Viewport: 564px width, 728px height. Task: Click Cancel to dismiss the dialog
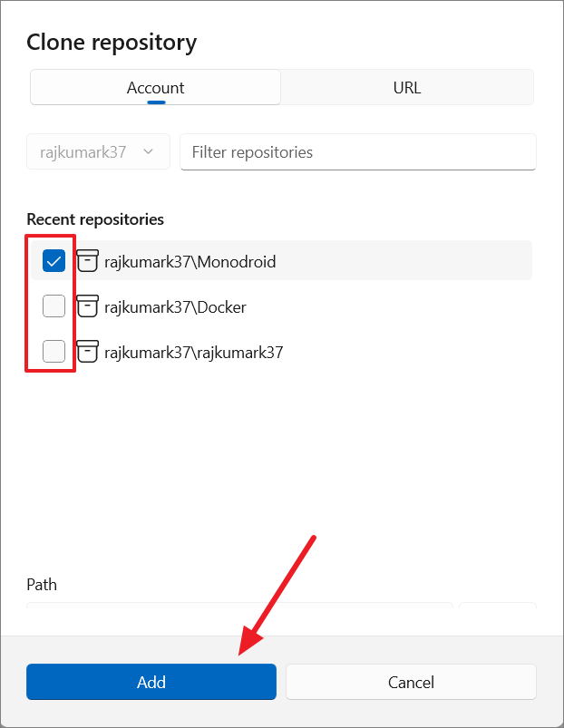[x=411, y=682]
